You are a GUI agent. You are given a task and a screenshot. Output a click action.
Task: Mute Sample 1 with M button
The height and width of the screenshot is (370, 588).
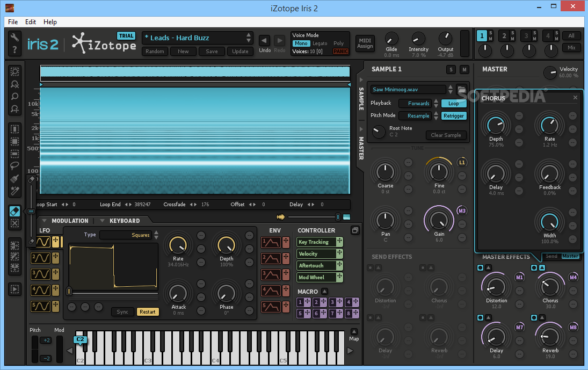464,69
